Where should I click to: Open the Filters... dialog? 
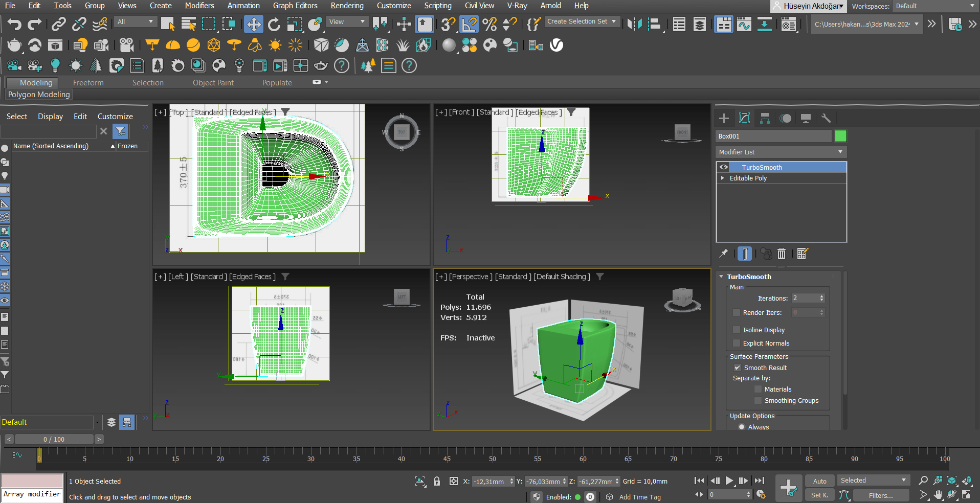(x=881, y=495)
